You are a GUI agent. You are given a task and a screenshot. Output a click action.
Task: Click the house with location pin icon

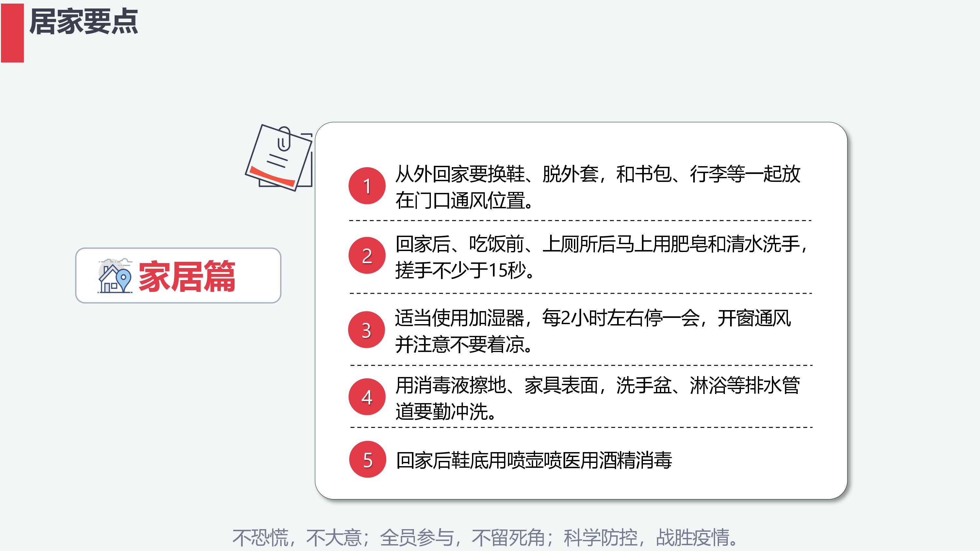pyautogui.click(x=115, y=276)
